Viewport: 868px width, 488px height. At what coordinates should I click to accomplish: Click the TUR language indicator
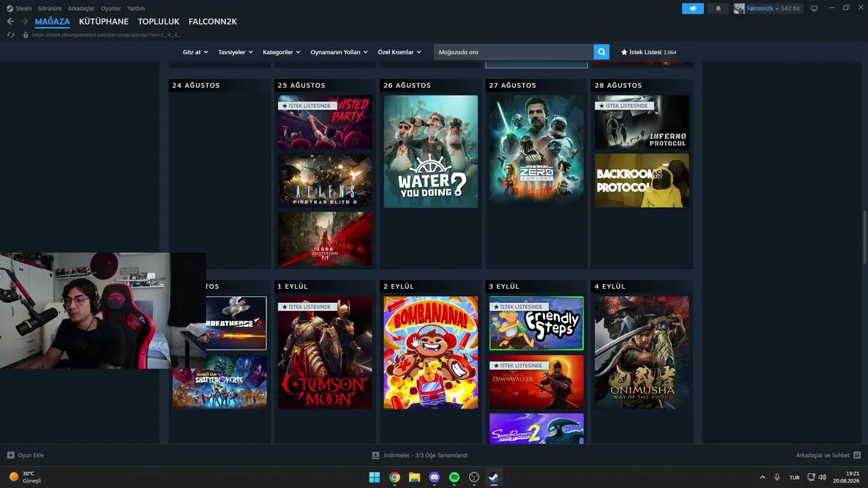tap(794, 477)
